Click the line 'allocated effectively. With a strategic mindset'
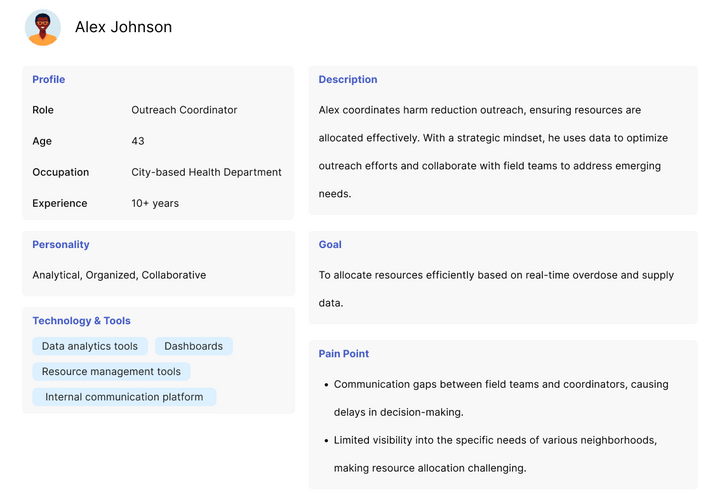The height and width of the screenshot is (498, 720). click(x=493, y=138)
